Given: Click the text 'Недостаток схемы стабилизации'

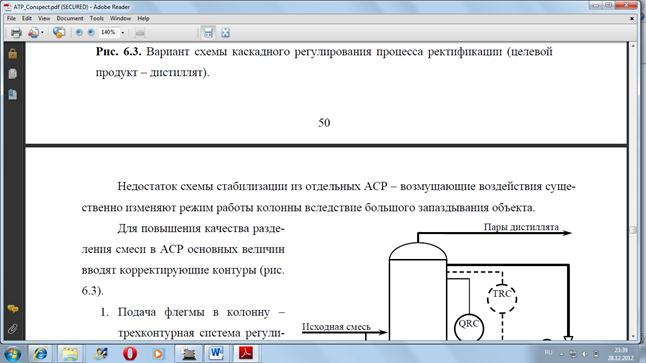Looking at the screenshot, I should click(203, 187).
